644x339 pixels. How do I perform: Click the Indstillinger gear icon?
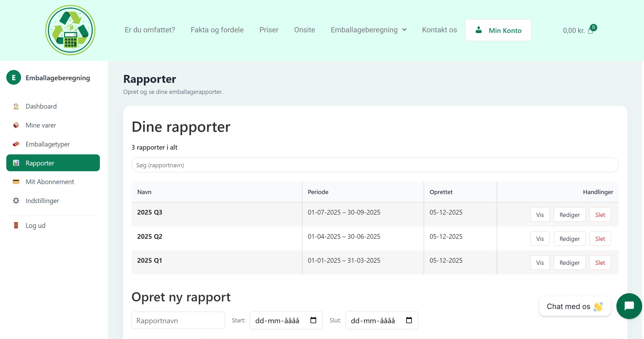click(16, 201)
